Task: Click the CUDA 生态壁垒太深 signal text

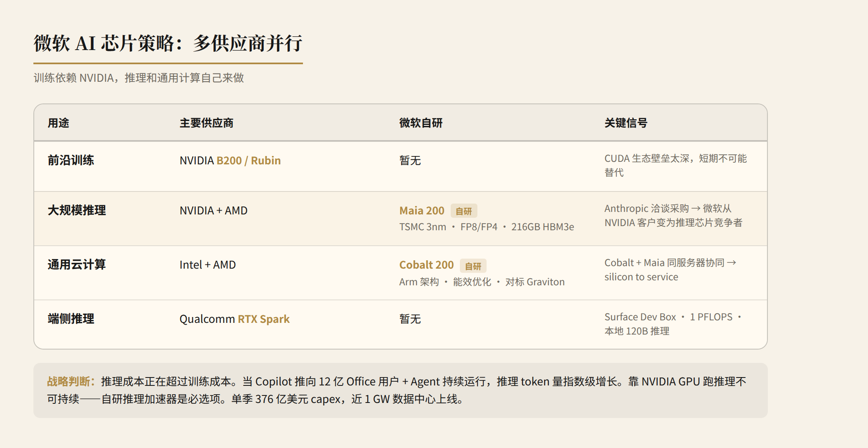Action: 676,166
